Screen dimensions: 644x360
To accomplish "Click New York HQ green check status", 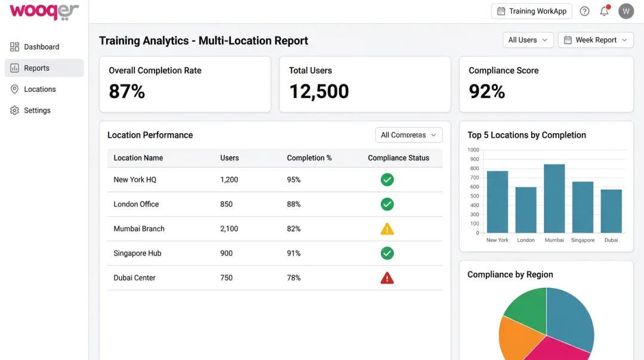I will pos(387,180).
